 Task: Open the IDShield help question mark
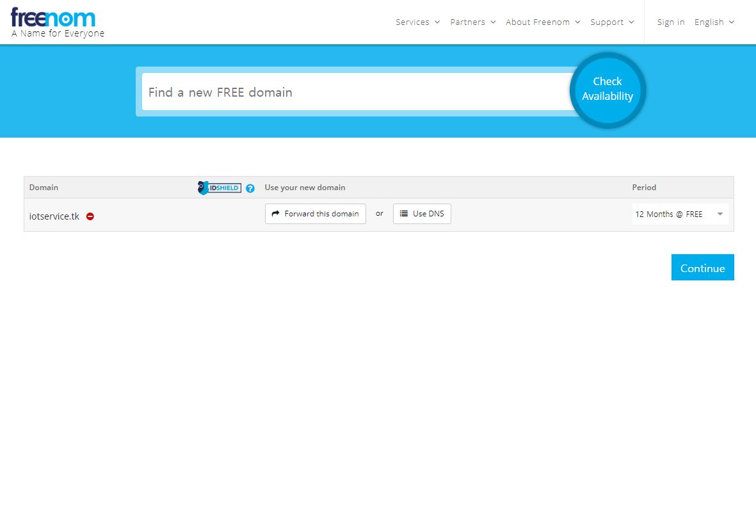click(x=250, y=189)
